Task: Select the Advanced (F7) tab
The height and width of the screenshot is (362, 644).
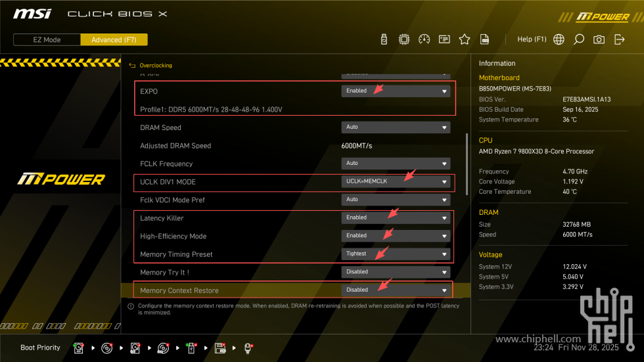Action: [x=114, y=39]
